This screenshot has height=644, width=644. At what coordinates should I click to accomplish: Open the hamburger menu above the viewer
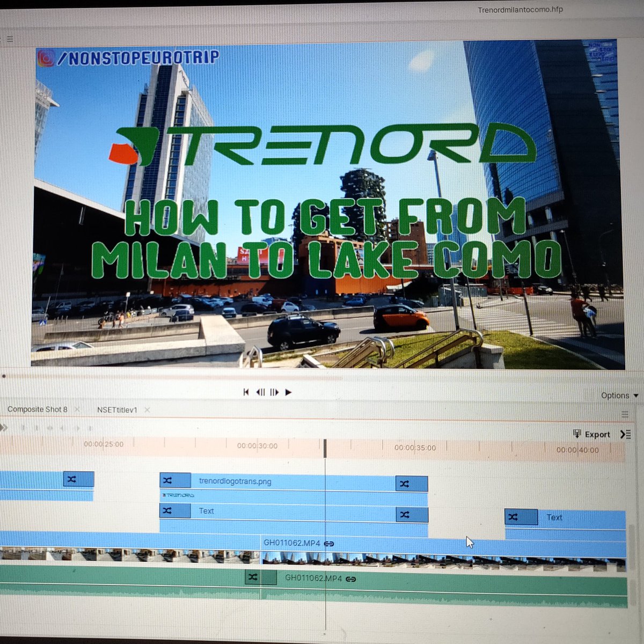tap(10, 39)
